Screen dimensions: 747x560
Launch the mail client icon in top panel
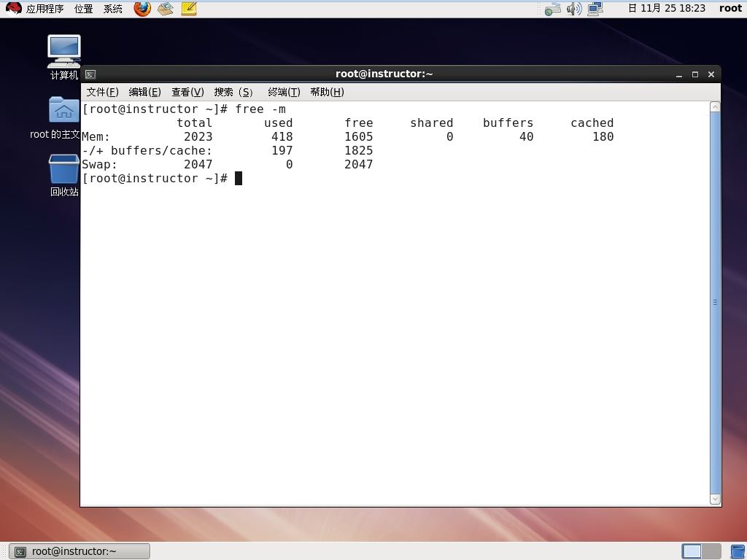pos(166,9)
